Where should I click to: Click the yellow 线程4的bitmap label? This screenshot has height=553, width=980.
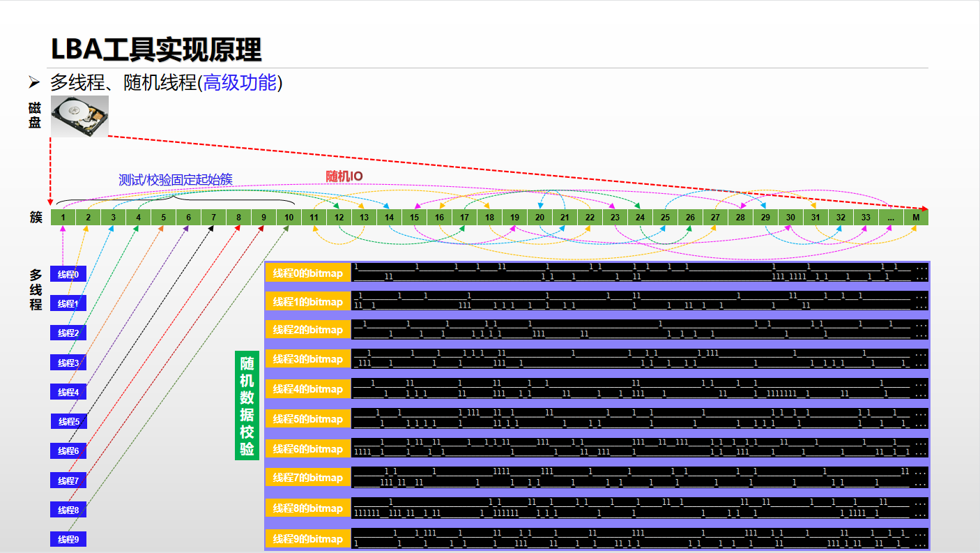(x=307, y=388)
